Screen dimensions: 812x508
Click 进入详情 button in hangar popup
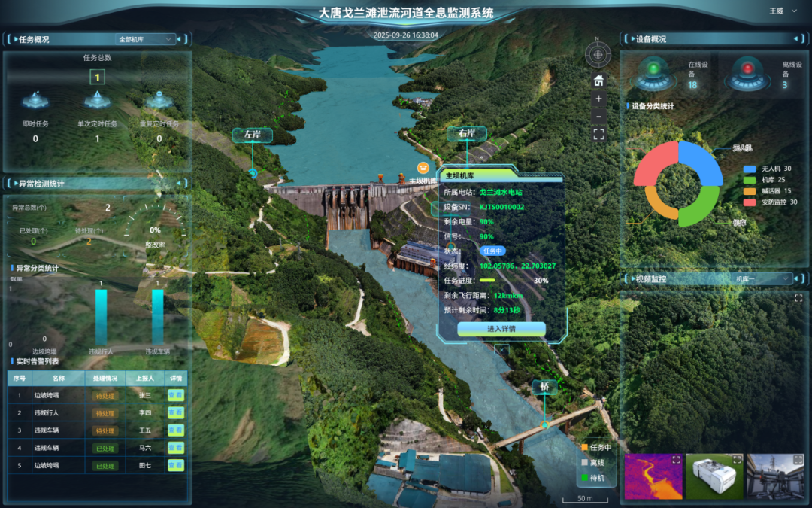(501, 329)
